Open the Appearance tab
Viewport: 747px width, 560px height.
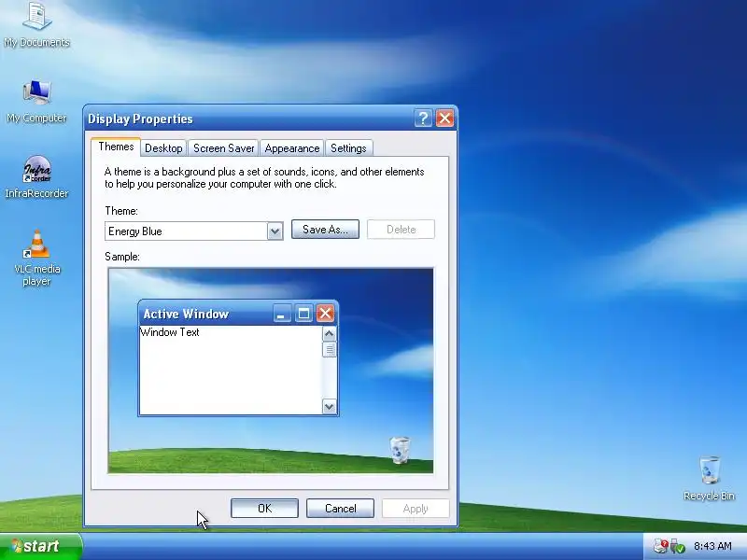(292, 148)
